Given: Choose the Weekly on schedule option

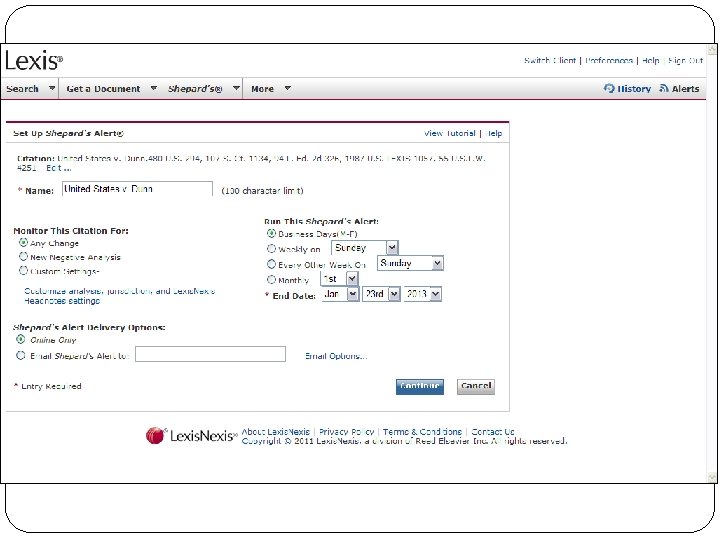Looking at the screenshot, I should tap(271, 248).
